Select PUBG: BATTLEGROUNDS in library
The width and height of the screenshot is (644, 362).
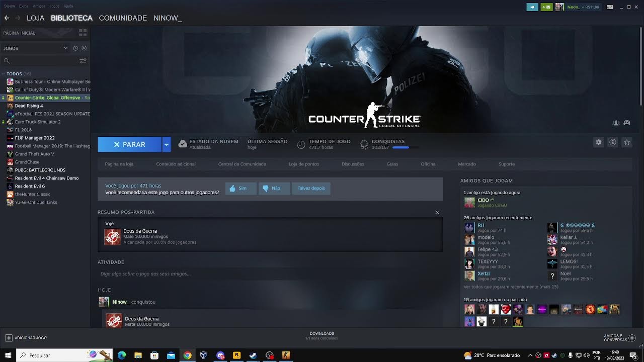click(x=40, y=170)
